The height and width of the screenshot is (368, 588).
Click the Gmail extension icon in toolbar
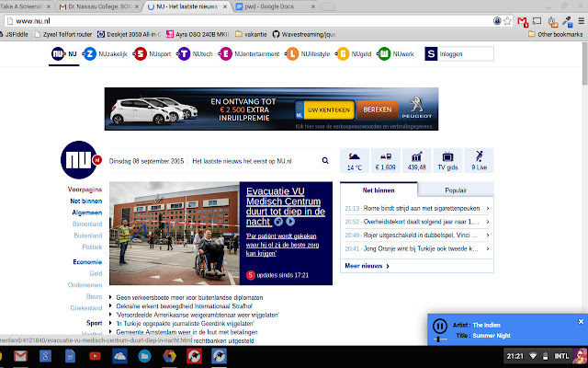tap(523, 21)
